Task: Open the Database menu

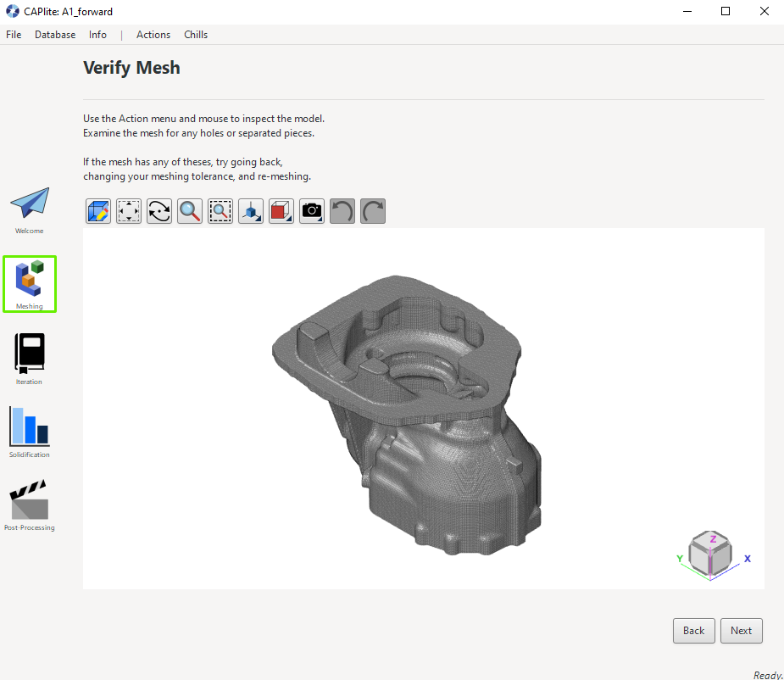Action: [55, 35]
